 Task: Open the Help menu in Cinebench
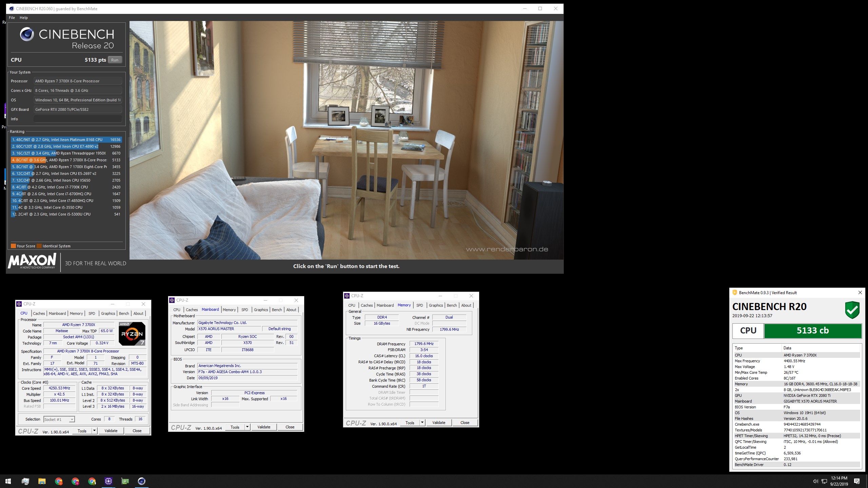[24, 18]
